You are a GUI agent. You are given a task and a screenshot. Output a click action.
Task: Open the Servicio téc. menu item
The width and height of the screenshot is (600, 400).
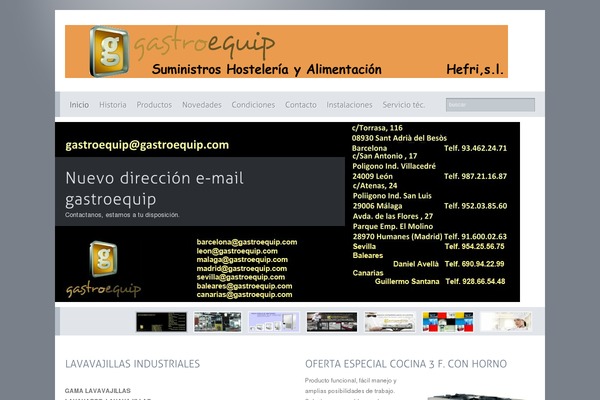(x=404, y=105)
